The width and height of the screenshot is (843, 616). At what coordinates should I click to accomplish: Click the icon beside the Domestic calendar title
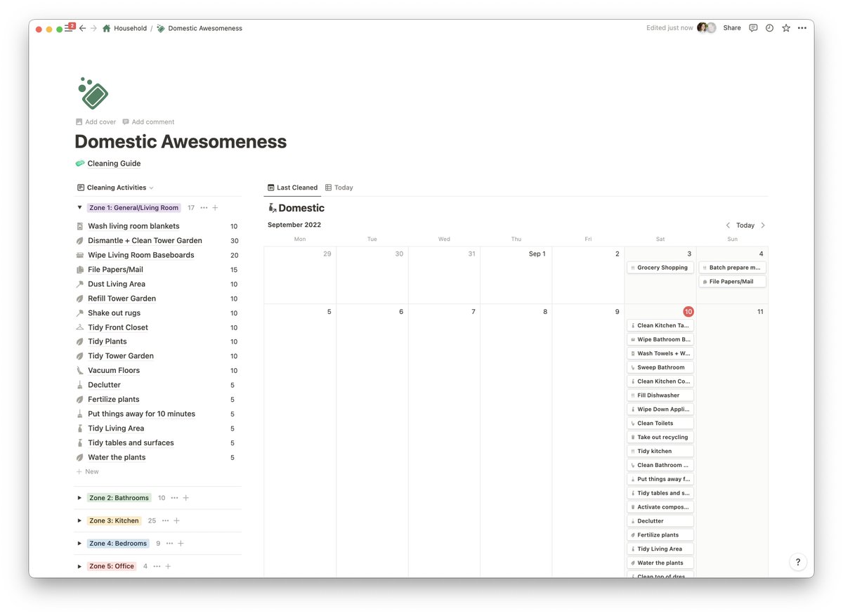pyautogui.click(x=272, y=208)
